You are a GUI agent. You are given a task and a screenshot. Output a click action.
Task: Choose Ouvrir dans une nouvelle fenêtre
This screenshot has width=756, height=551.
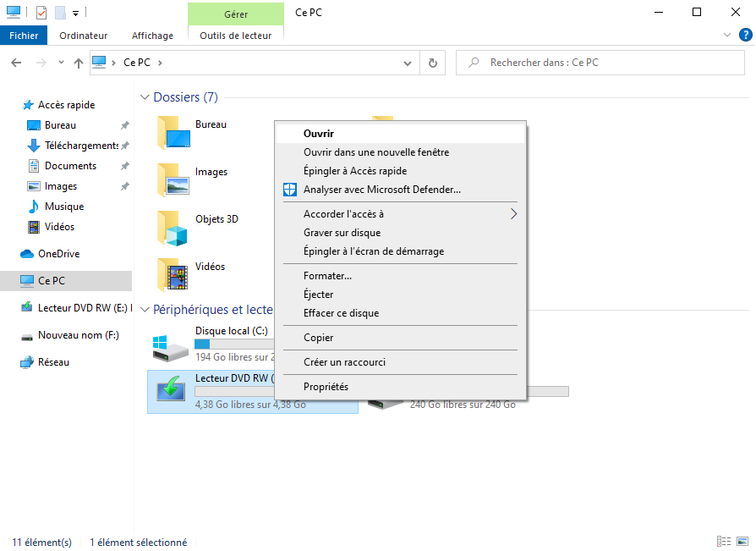point(400,152)
